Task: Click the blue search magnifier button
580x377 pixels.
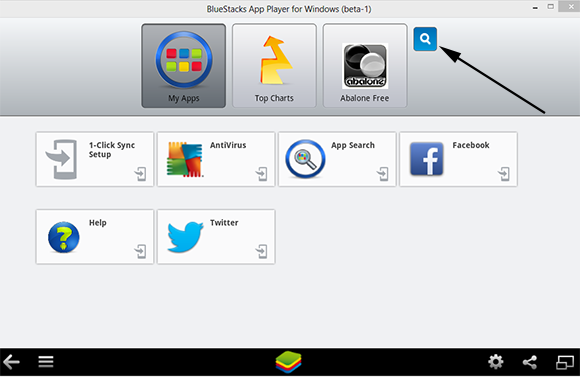Action: pos(425,39)
